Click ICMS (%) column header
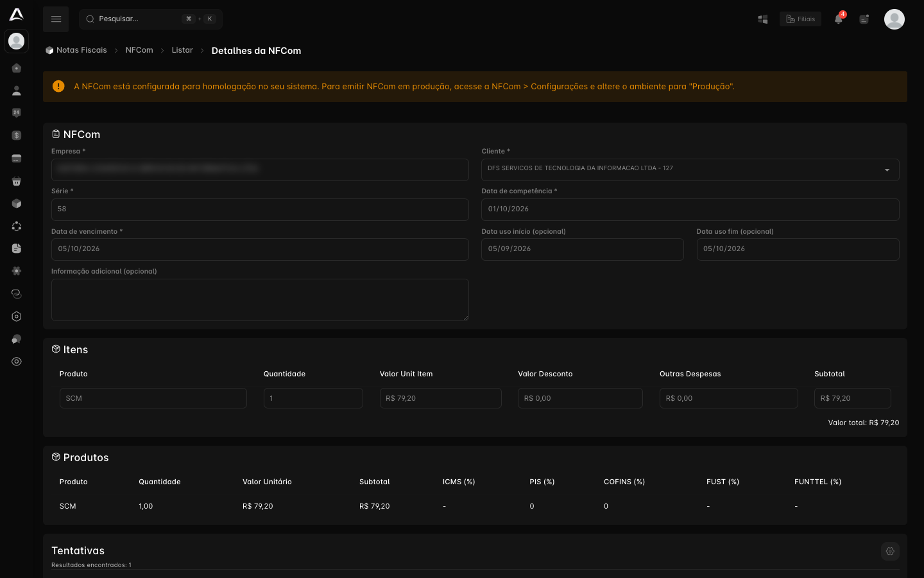The height and width of the screenshot is (578, 924). point(459,482)
